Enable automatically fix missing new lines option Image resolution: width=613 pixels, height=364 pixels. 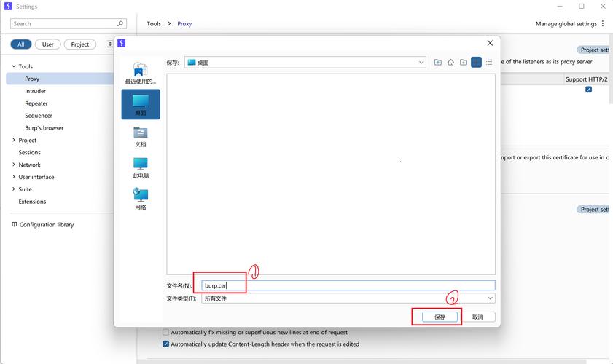point(165,332)
